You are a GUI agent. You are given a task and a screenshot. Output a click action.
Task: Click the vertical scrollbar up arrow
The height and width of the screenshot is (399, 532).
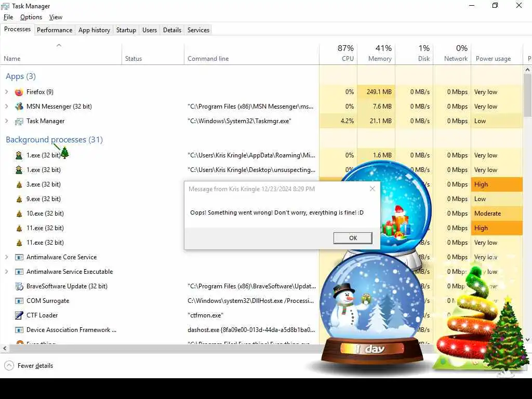pos(527,70)
